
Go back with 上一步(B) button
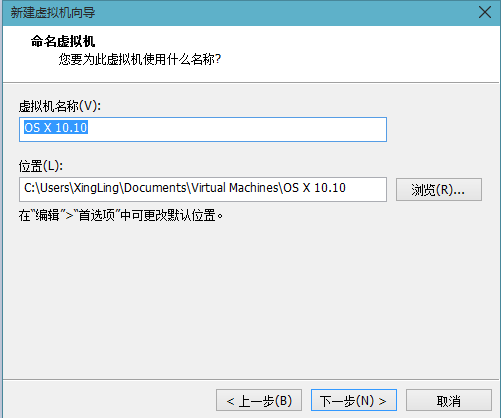pos(259,400)
